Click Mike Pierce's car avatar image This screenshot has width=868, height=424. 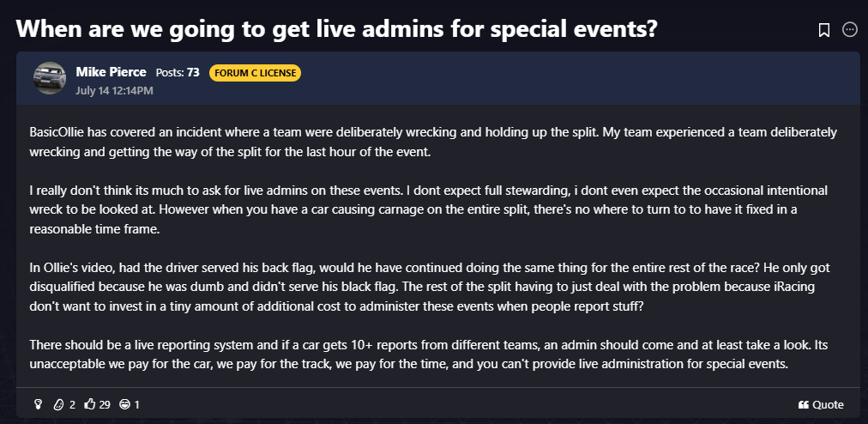50,78
